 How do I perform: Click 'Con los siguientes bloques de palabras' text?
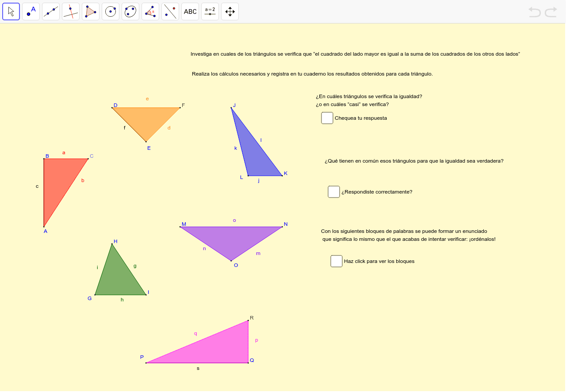click(x=404, y=231)
